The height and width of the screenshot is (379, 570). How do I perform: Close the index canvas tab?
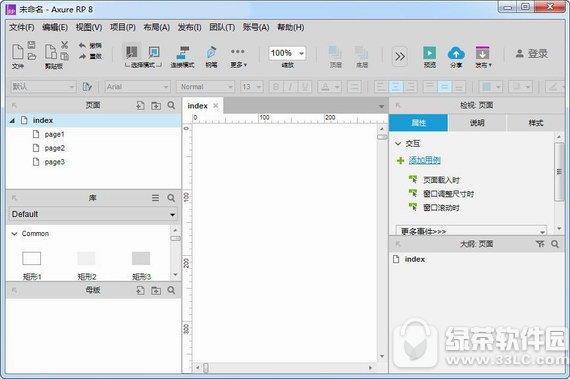pos(216,105)
